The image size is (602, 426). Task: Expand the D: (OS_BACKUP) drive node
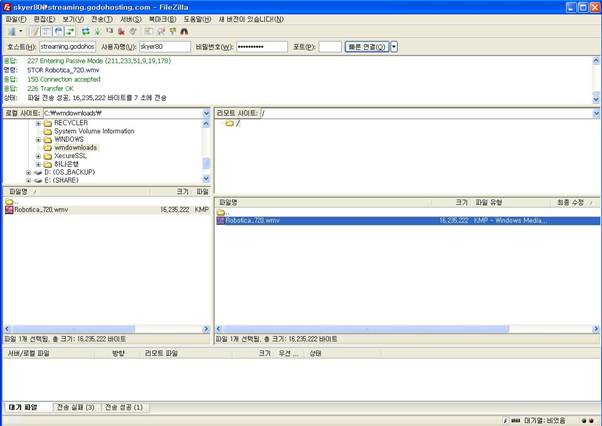28,173
